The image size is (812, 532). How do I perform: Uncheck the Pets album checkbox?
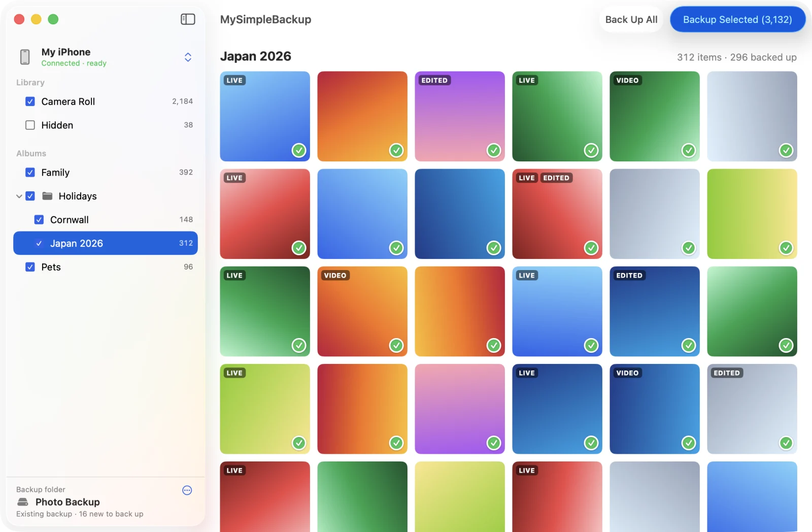pos(30,267)
